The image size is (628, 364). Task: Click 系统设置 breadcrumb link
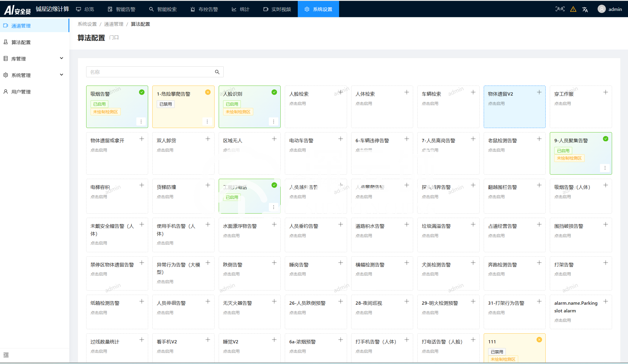pos(87,24)
